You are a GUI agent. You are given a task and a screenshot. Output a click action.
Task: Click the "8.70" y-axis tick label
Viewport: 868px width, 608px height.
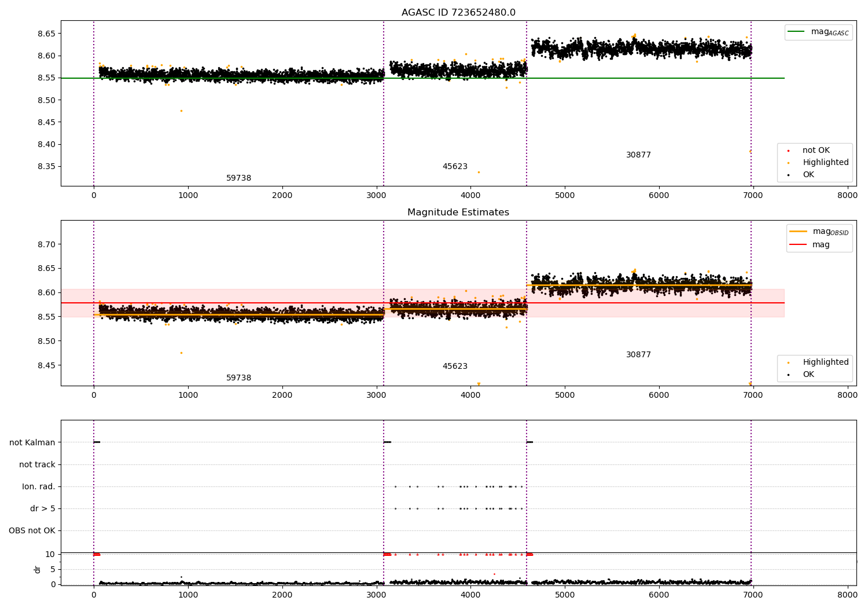[46, 244]
